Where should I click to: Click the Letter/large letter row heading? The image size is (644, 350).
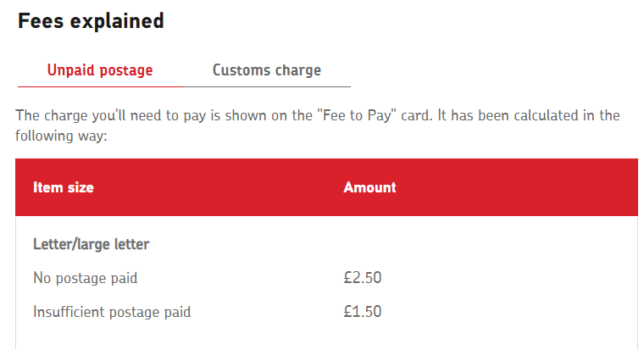click(x=92, y=244)
